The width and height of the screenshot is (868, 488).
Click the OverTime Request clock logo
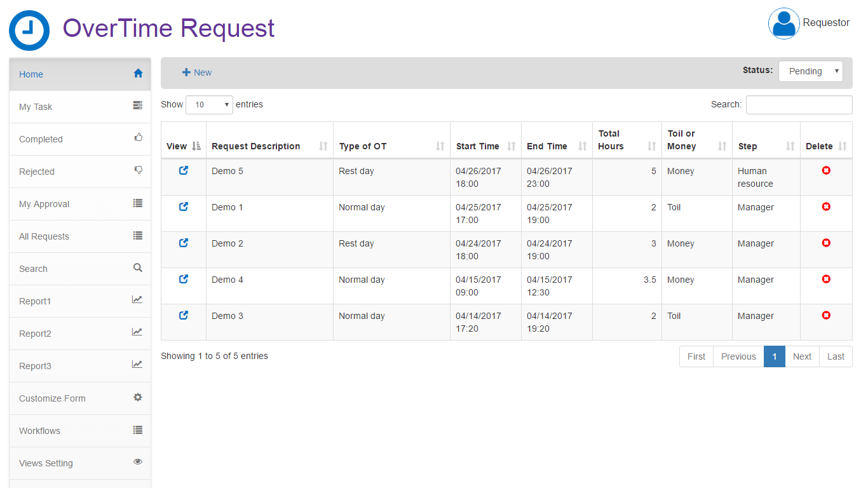pos(29,30)
